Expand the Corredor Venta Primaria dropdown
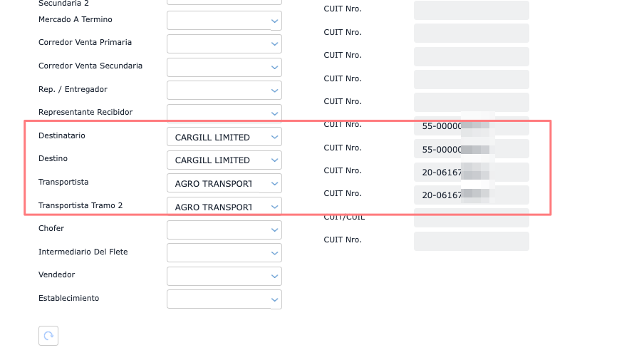Image resolution: width=644 pixels, height=360 pixels. tap(224, 43)
